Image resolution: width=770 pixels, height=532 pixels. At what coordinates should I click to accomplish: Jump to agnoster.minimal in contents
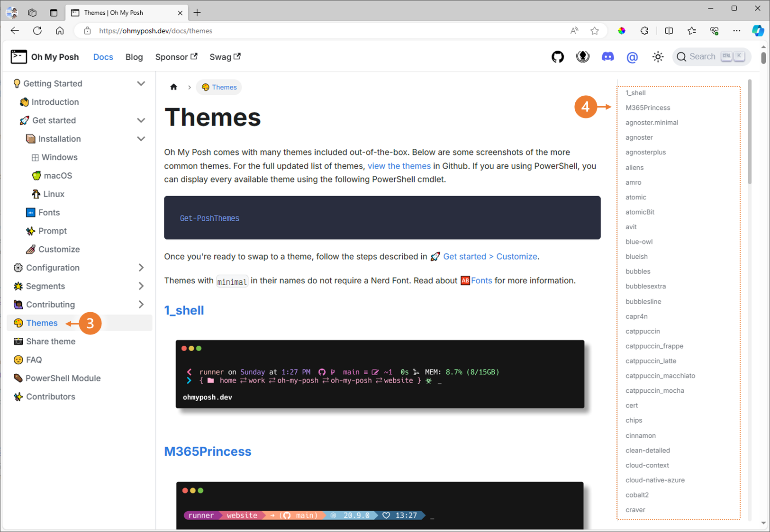652,123
